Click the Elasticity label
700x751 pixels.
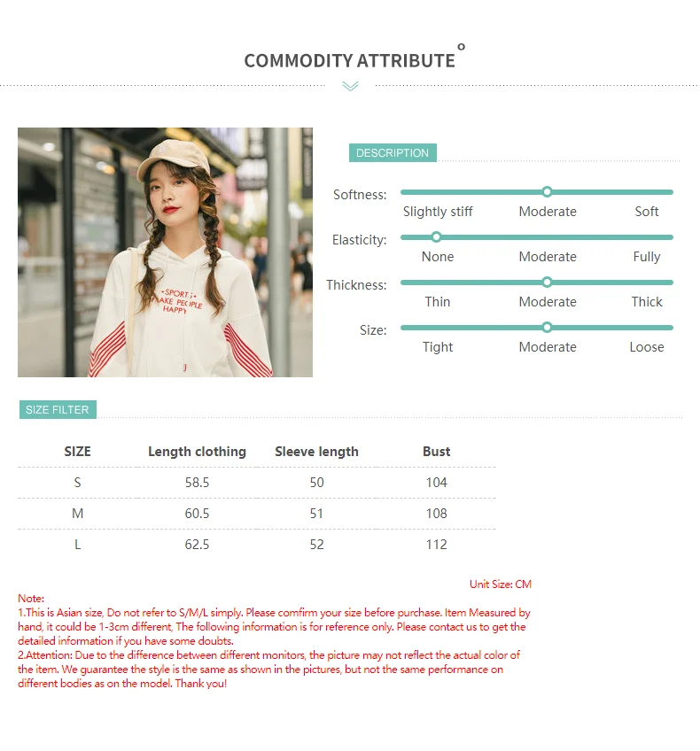pos(360,240)
